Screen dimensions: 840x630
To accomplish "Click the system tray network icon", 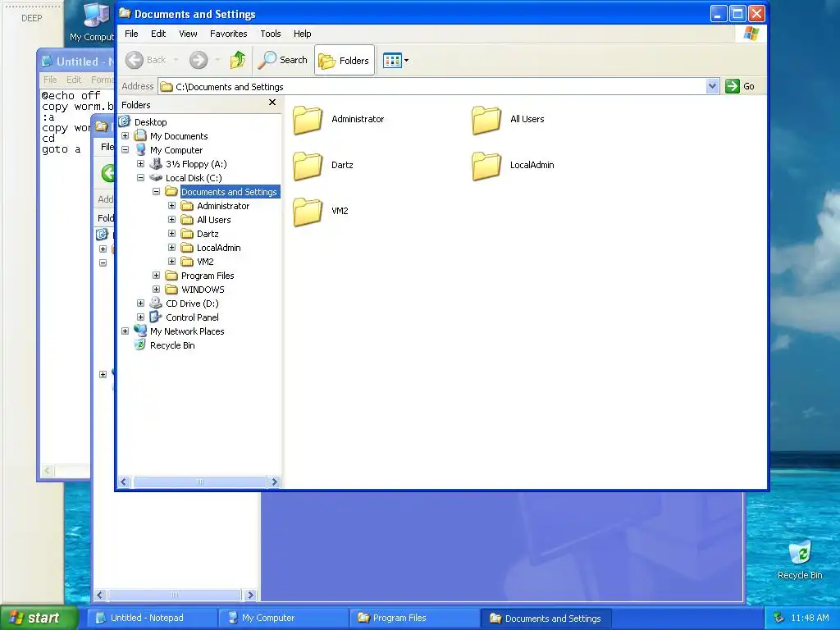I will tap(779, 619).
